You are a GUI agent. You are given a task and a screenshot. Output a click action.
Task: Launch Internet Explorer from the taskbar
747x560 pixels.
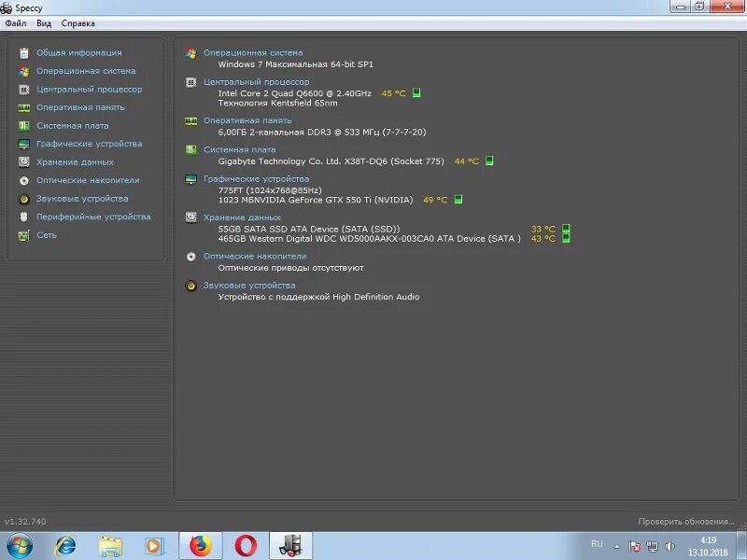(65, 546)
